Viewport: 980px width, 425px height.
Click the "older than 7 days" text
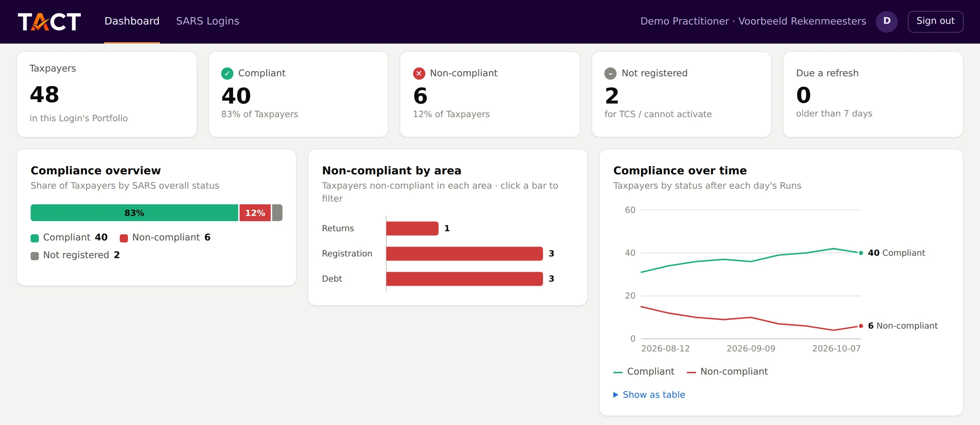[834, 114]
